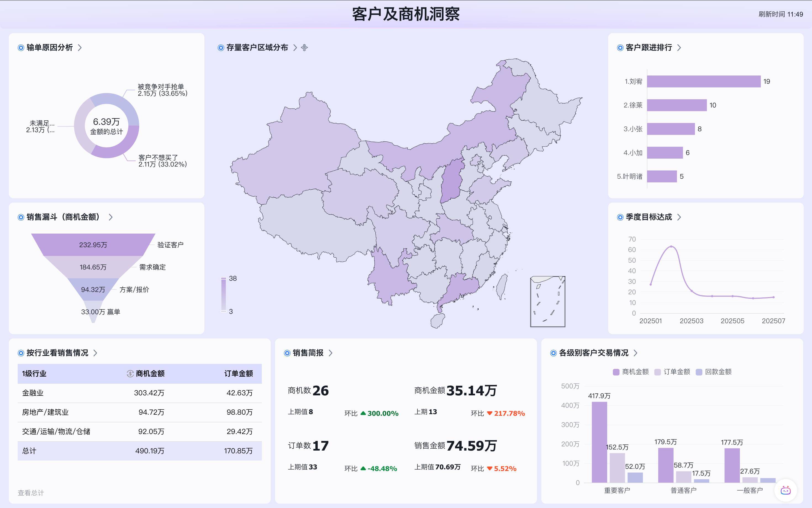The image size is (812, 508).
Task: Toggle the 回款金额 legend series
Action: (714, 372)
